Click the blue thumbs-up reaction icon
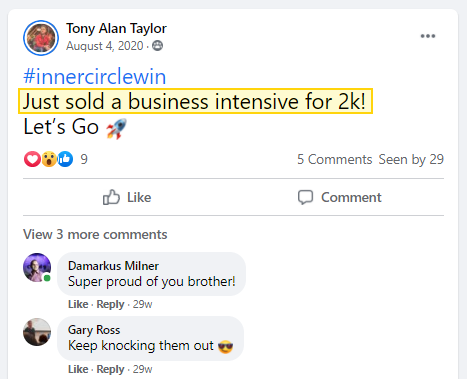The height and width of the screenshot is (379, 467). click(x=65, y=159)
